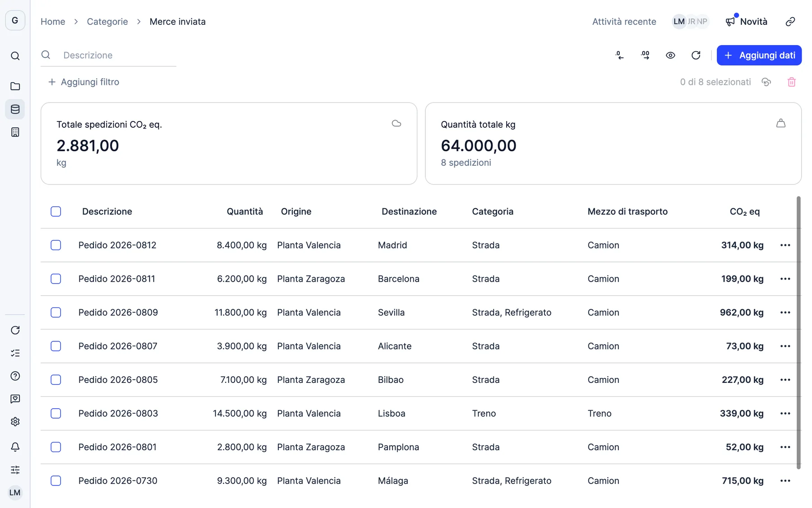Check the box for Pedido 2026-0812
812x508 pixels.
[x=56, y=245]
